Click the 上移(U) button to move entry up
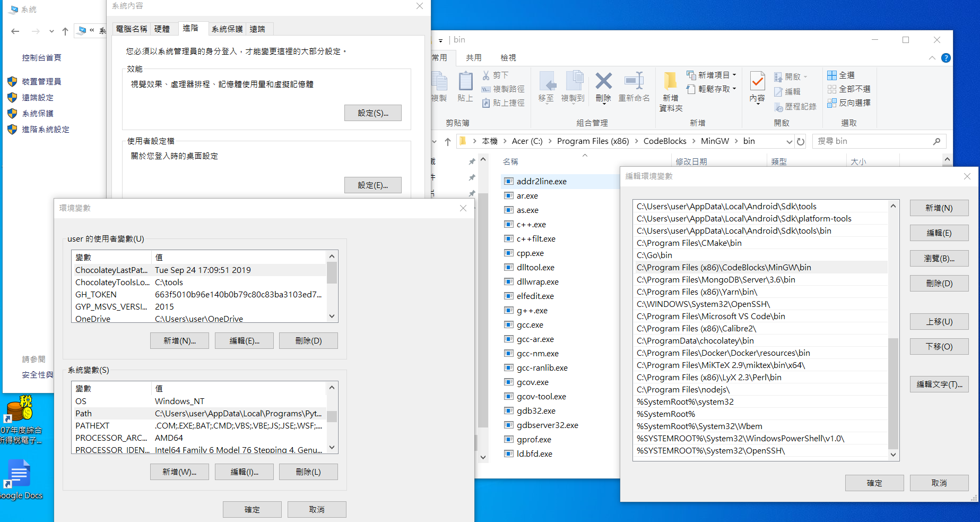 pos(939,322)
